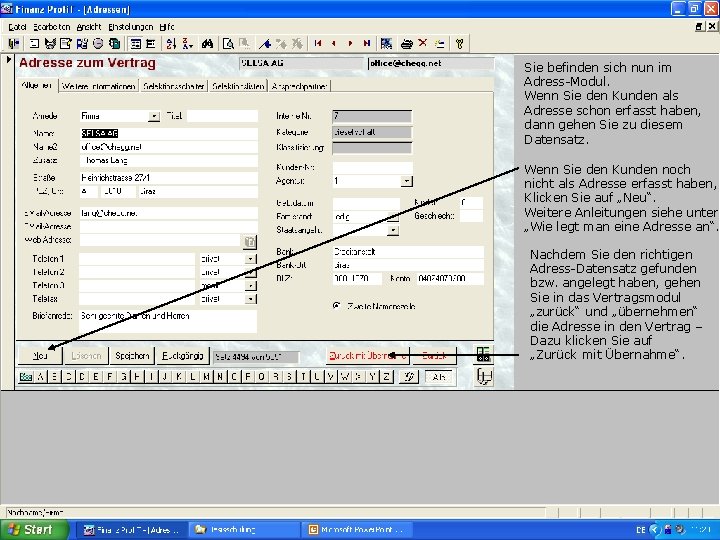Open help with the question mark icon
The width and height of the screenshot is (720, 540).
point(459,44)
